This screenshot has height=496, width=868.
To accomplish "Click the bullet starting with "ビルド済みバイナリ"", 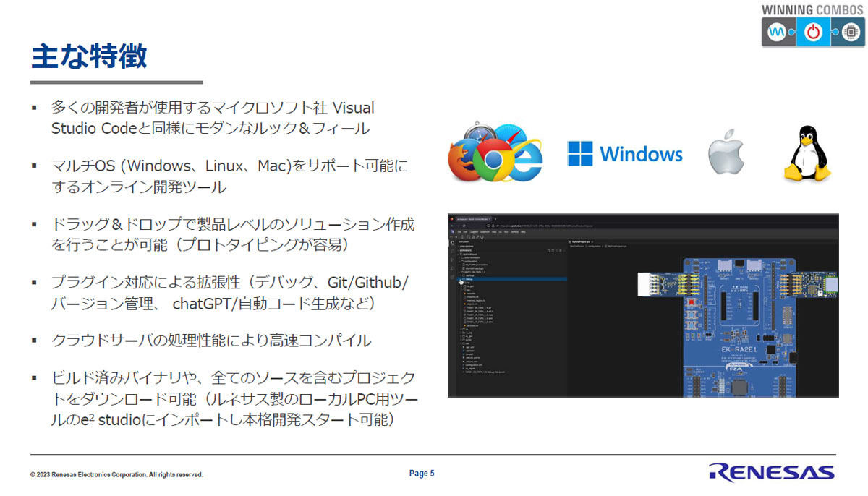I will coord(234,398).
